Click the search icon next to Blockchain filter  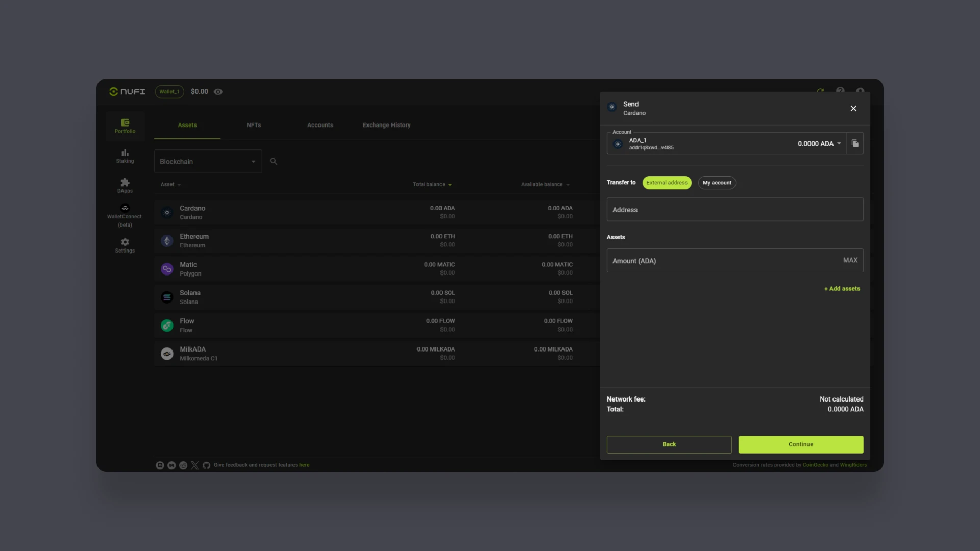point(273,161)
